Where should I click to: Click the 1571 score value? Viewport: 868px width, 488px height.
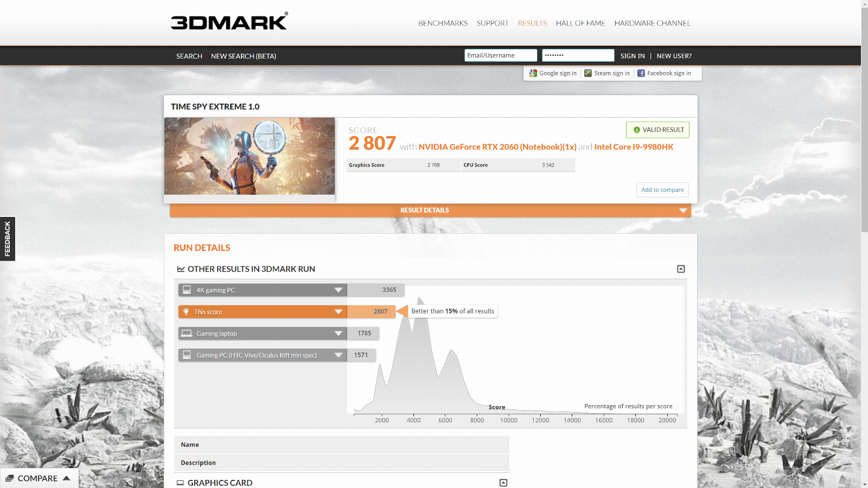pos(361,355)
